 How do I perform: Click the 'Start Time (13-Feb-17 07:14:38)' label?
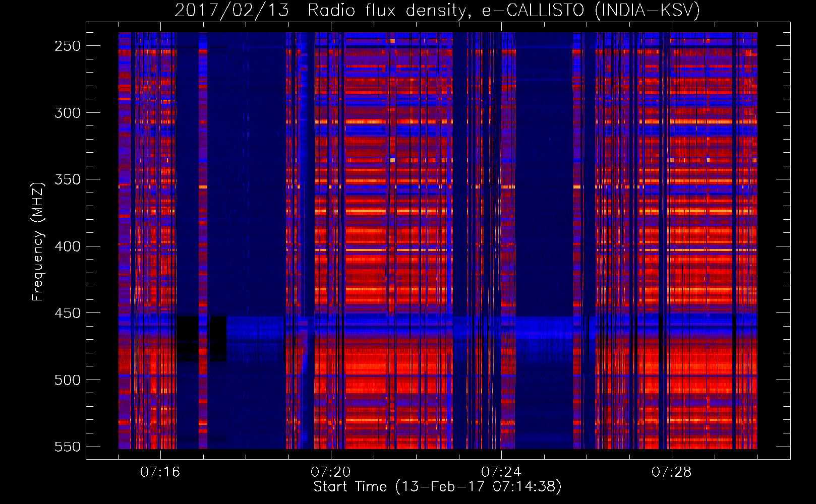[437, 487]
